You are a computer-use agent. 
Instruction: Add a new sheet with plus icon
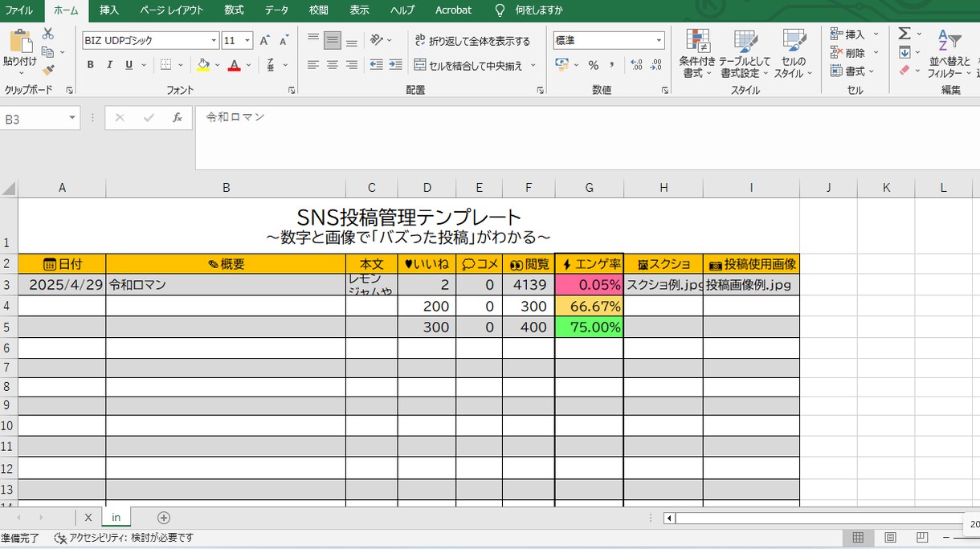(x=164, y=518)
